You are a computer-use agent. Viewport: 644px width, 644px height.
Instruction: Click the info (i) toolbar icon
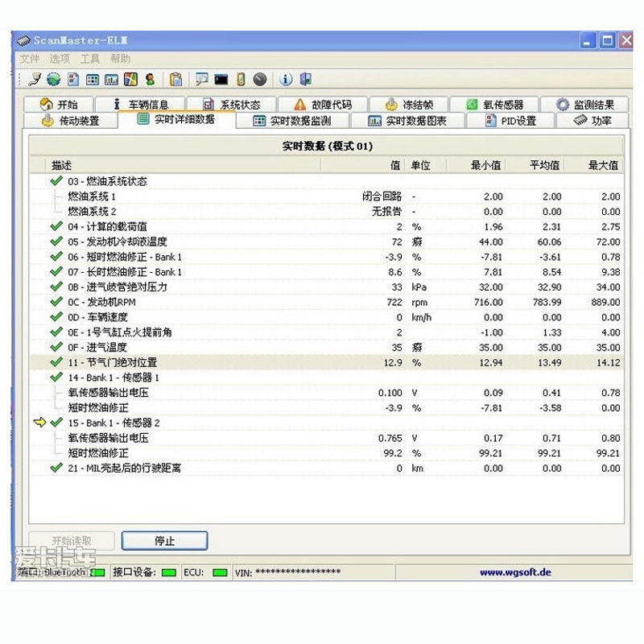[287, 79]
